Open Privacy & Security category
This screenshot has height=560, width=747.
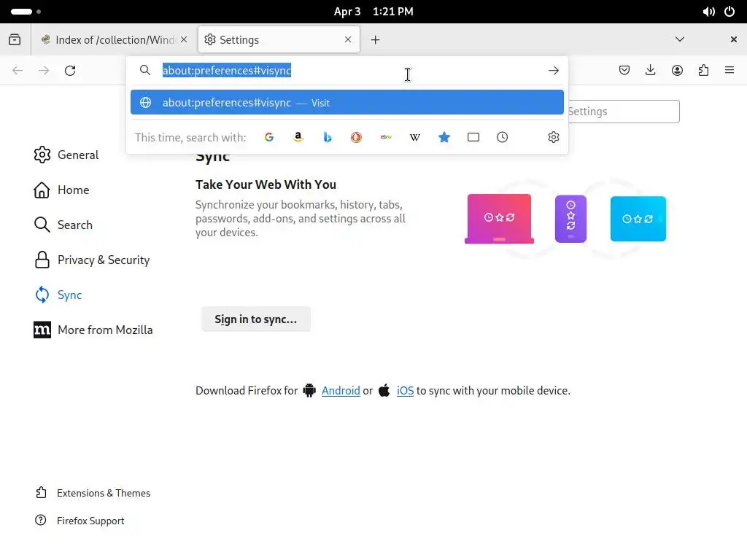[x=92, y=260]
